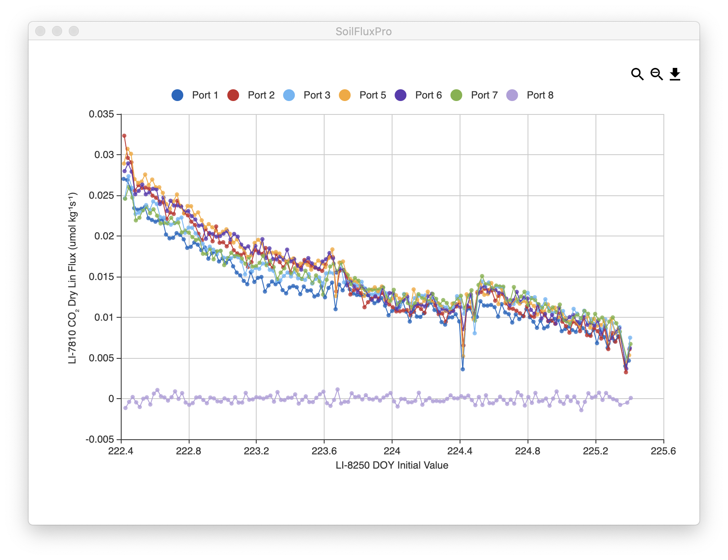Click the 'Port 3' legend text label
The image size is (728, 560).
pos(317,95)
